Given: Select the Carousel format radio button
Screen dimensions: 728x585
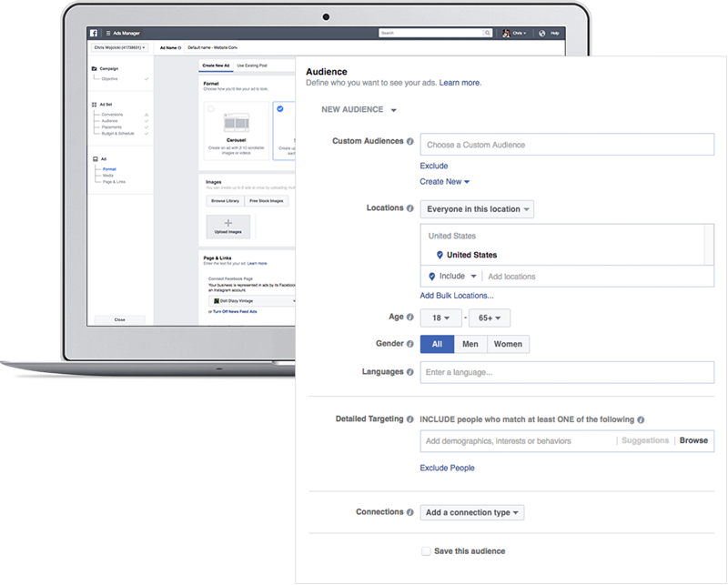Looking at the screenshot, I should [x=211, y=108].
